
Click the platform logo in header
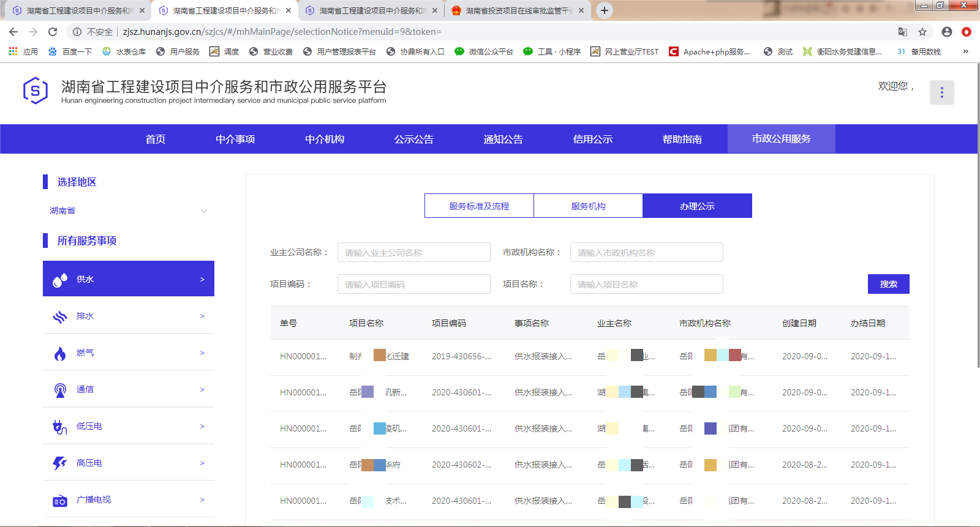point(36,91)
